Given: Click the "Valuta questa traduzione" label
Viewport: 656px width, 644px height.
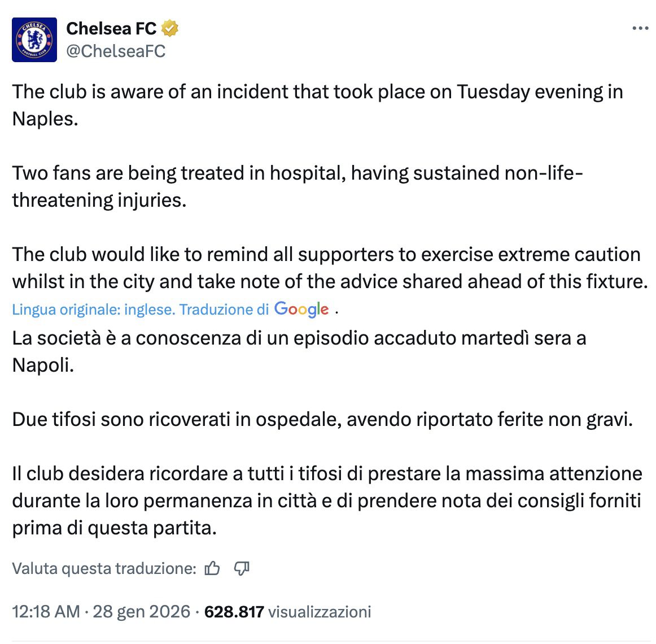Looking at the screenshot, I should pyautogui.click(x=104, y=568).
